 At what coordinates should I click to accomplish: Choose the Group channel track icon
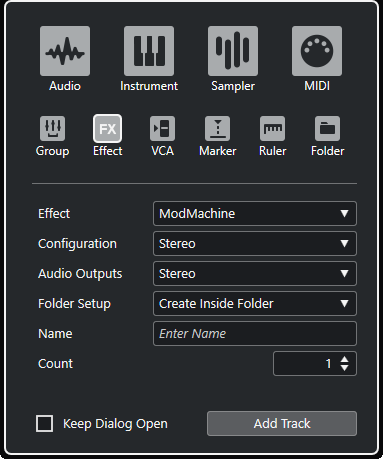tap(53, 128)
